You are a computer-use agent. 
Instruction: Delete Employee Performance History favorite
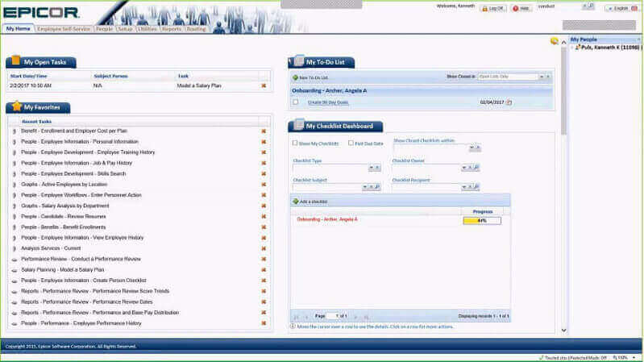(x=264, y=323)
